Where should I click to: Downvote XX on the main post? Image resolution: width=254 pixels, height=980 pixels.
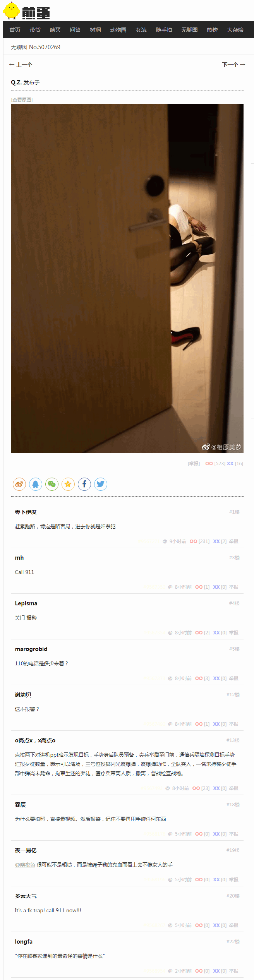[x=230, y=463]
